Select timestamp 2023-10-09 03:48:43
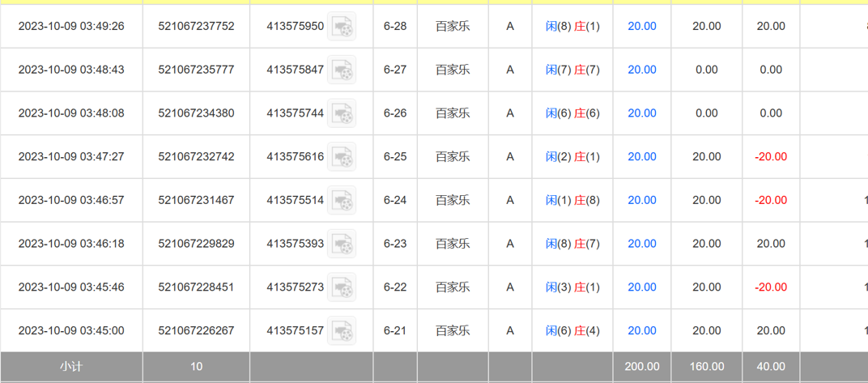 point(71,70)
